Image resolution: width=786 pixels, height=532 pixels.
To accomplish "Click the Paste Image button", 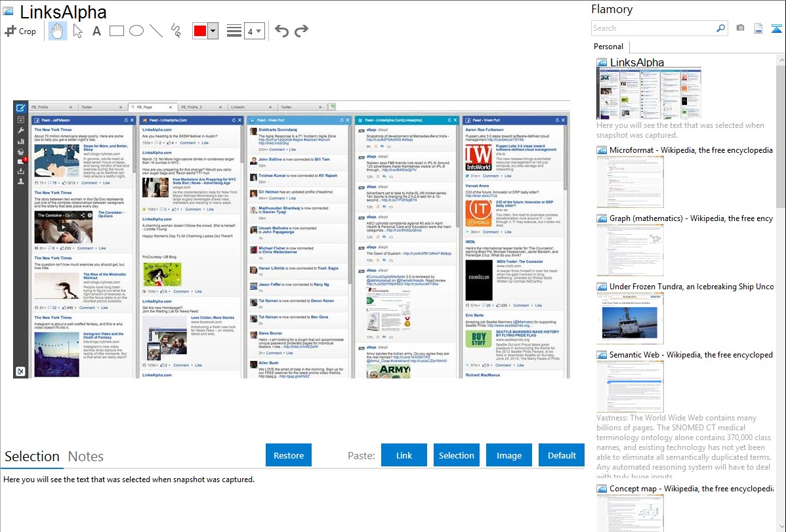I will [x=508, y=455].
